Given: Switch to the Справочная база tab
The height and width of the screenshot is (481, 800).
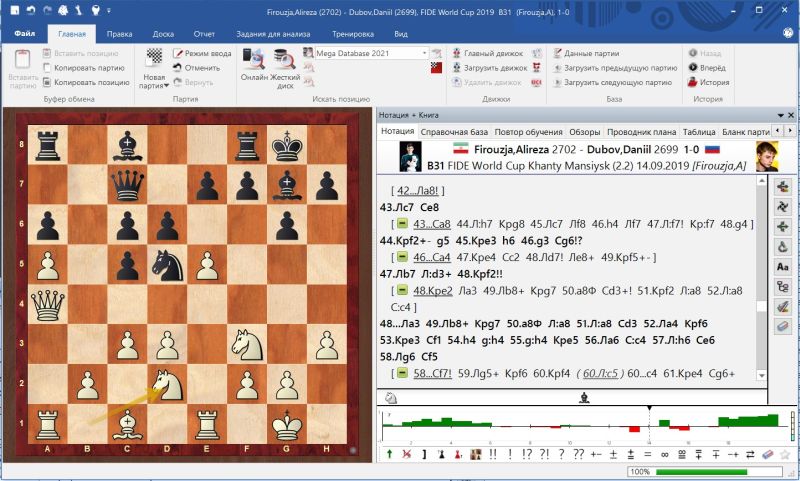Looking at the screenshot, I should point(454,132).
